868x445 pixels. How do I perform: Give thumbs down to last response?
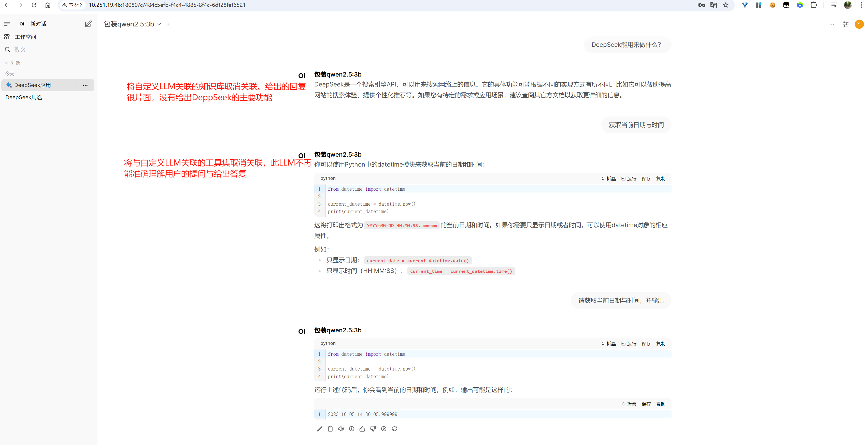(373, 428)
